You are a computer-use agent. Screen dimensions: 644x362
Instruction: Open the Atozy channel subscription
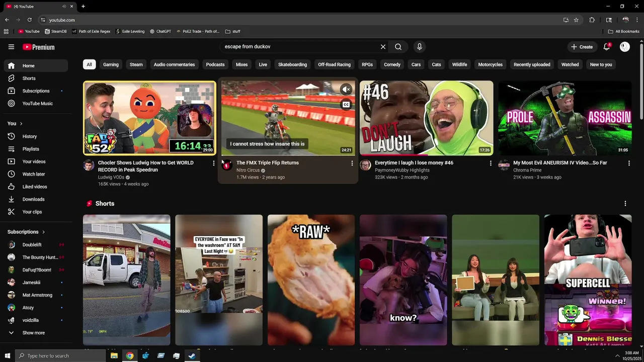[36, 308]
